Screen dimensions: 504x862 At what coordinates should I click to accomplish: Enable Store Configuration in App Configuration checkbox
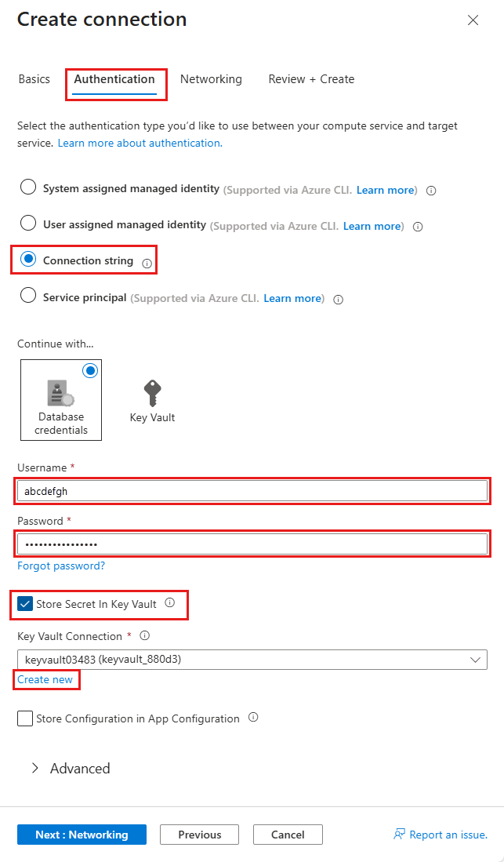click(25, 718)
